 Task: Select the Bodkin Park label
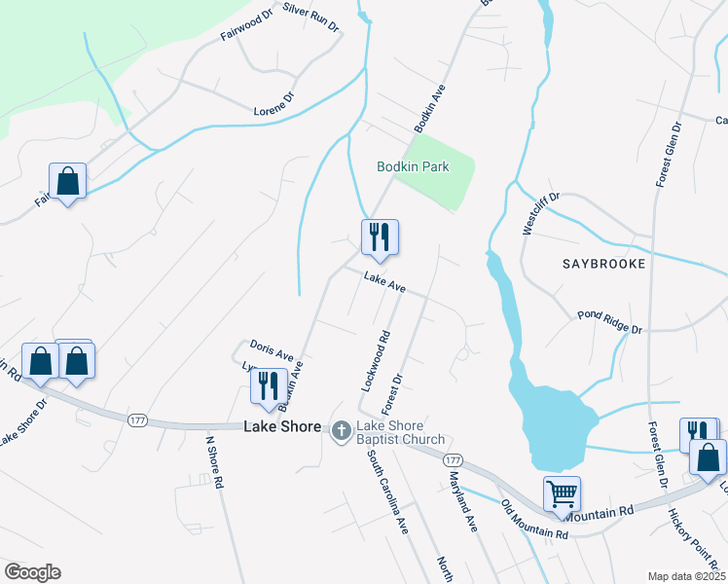pos(413,166)
